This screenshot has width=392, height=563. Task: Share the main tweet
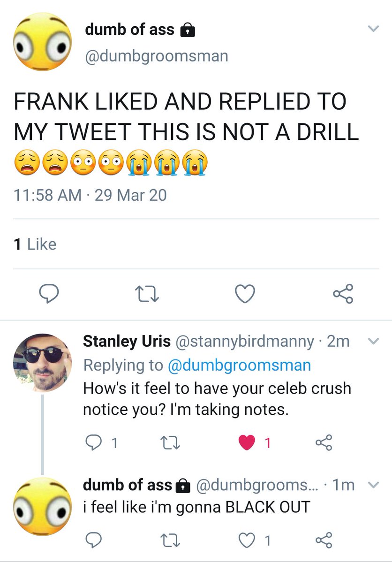coord(342,294)
